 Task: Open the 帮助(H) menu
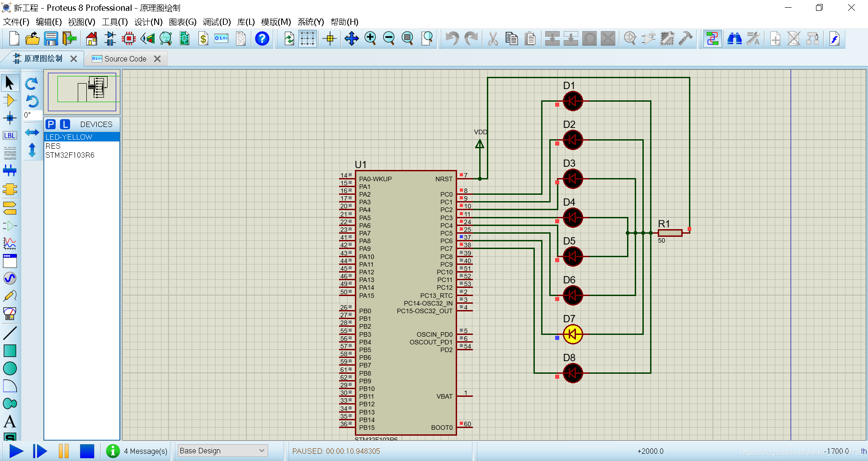click(x=344, y=22)
